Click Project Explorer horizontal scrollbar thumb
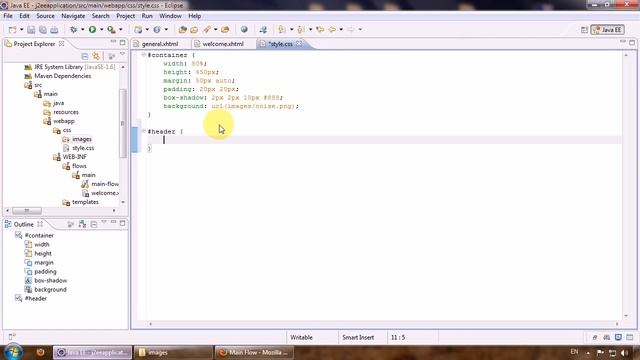This screenshot has width=640, height=360. [27, 211]
